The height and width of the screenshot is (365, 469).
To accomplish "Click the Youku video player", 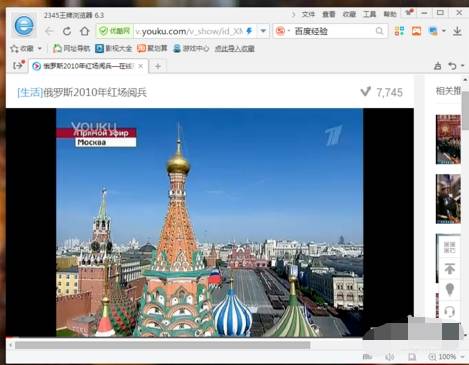I will [x=210, y=222].
